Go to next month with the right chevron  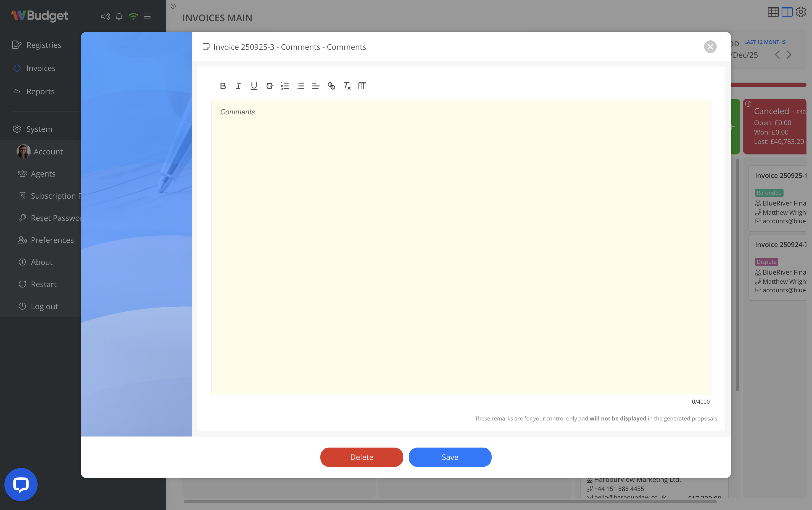pos(789,54)
